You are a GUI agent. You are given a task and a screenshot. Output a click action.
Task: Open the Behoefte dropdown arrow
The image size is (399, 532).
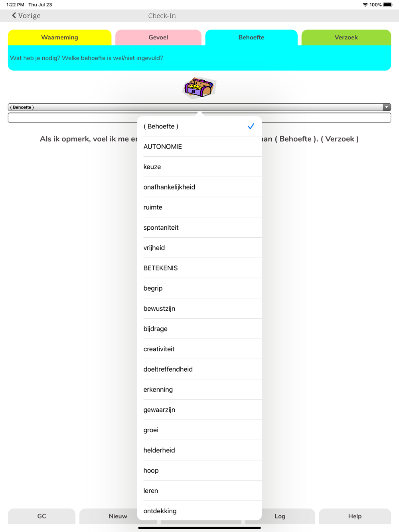click(x=386, y=107)
